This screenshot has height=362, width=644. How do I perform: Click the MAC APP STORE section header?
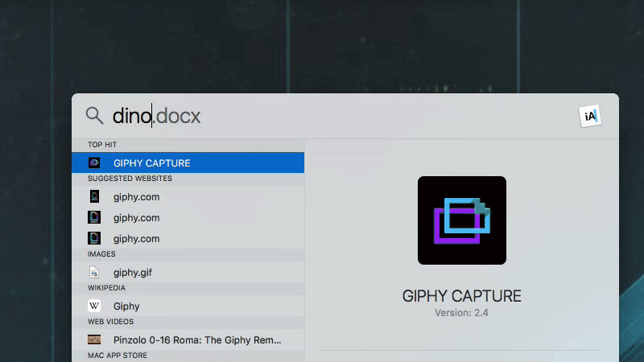point(117,356)
